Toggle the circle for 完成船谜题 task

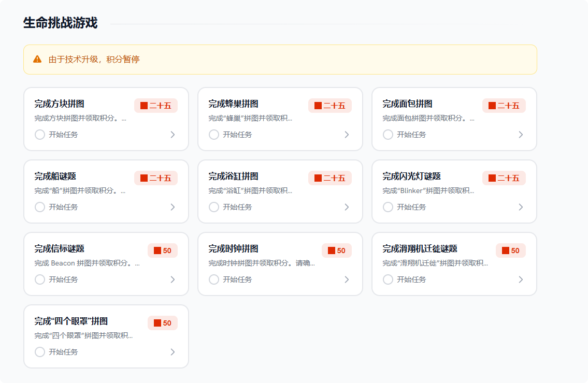tap(40, 207)
